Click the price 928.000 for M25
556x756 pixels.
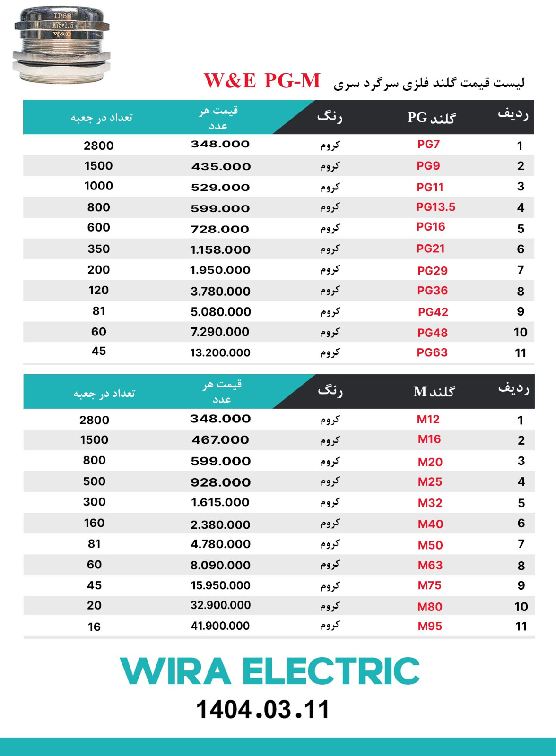tap(220, 482)
